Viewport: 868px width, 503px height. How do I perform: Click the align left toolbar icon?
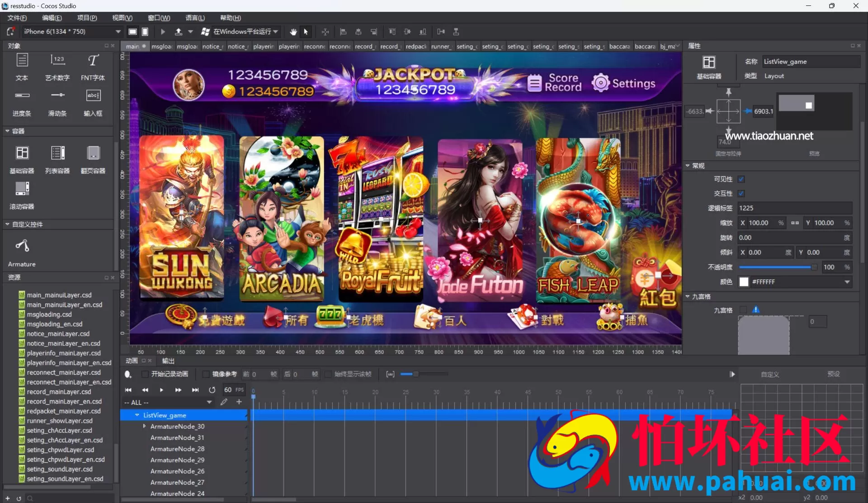click(343, 32)
